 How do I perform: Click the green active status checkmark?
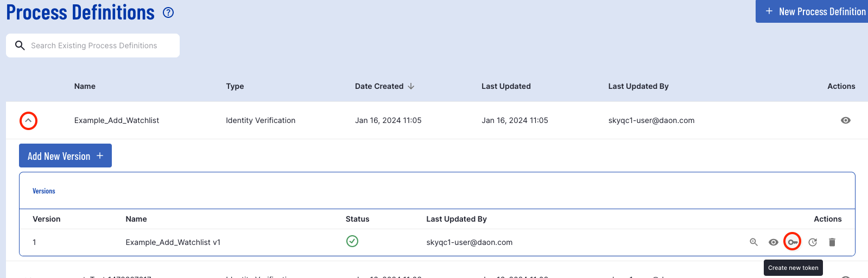[x=352, y=241]
